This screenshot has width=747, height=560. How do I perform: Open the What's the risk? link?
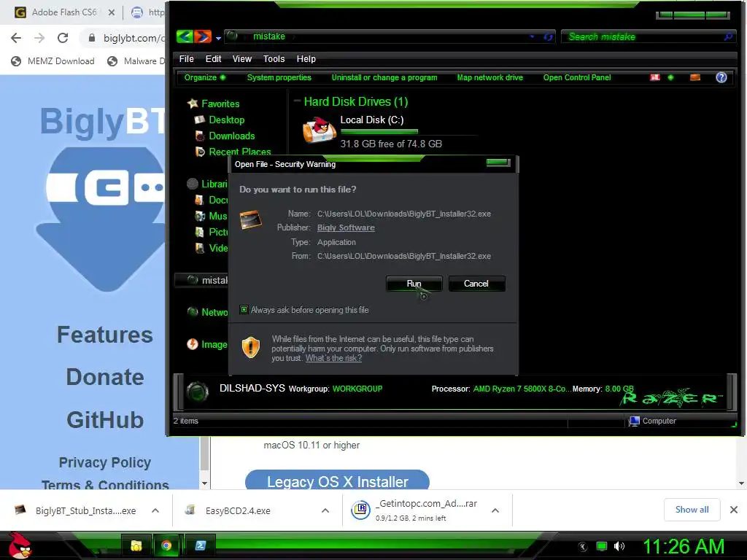(x=333, y=358)
